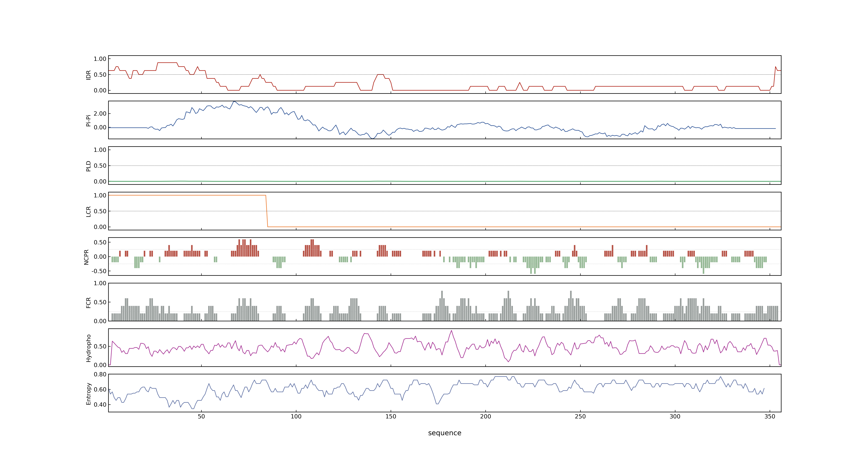Click the Pi-Pi y-axis label
This screenshot has height=463, width=868.
[88, 120]
